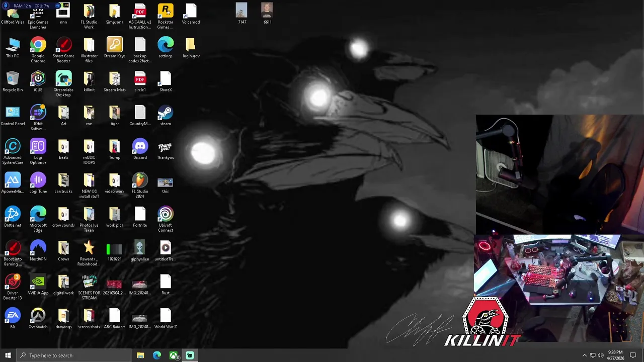Open the Simpsons folder
644x362 pixels.
coord(114,14)
